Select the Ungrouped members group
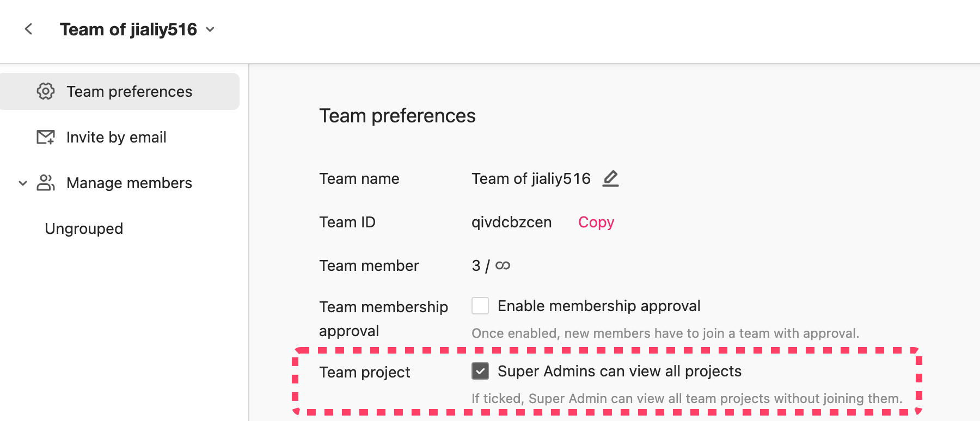Viewport: 980px width, 421px height. point(84,228)
